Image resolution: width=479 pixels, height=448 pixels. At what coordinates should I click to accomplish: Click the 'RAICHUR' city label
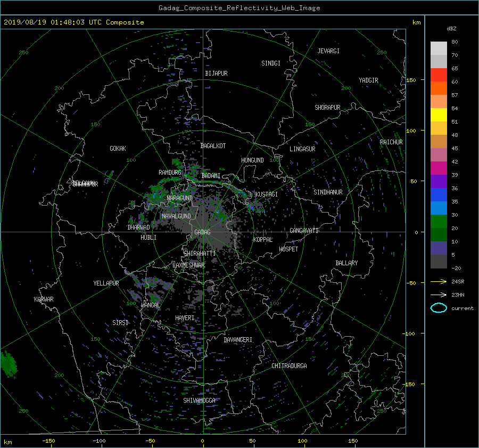(391, 142)
